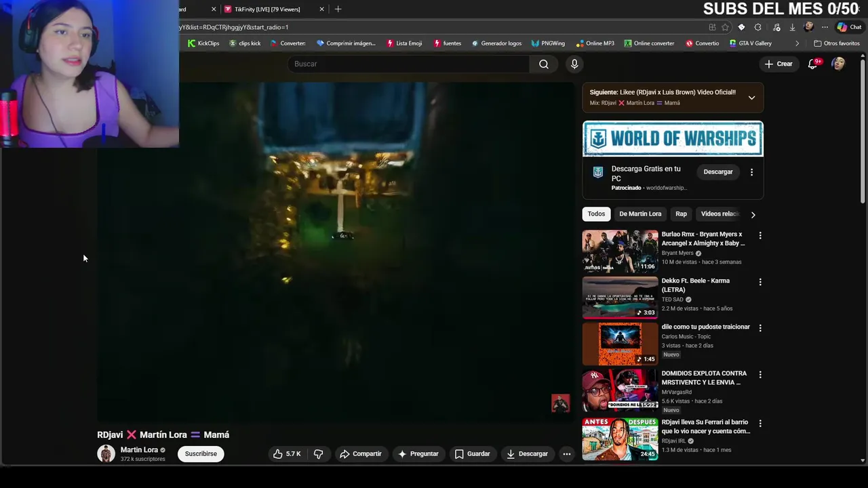Open Online MP3 bookmark

595,43
